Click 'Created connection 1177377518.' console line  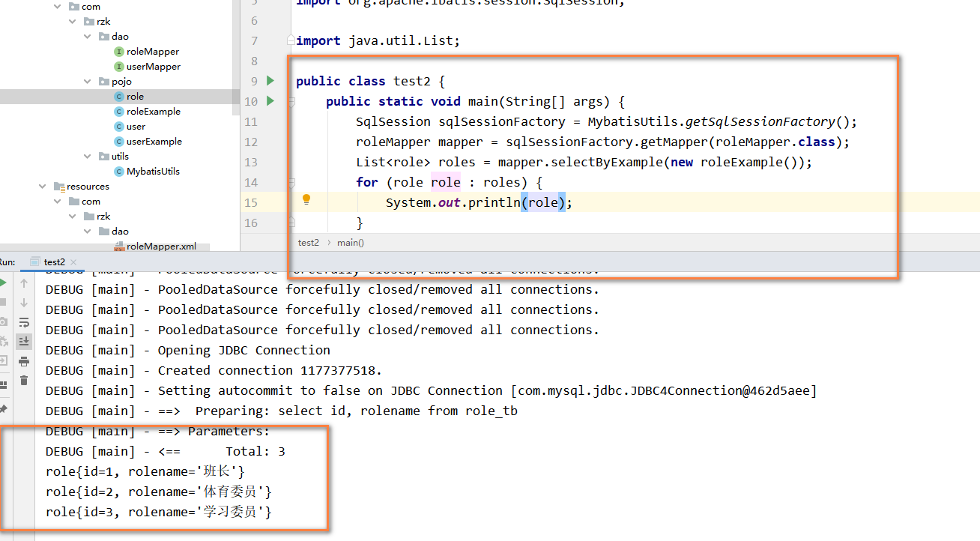[x=214, y=370]
